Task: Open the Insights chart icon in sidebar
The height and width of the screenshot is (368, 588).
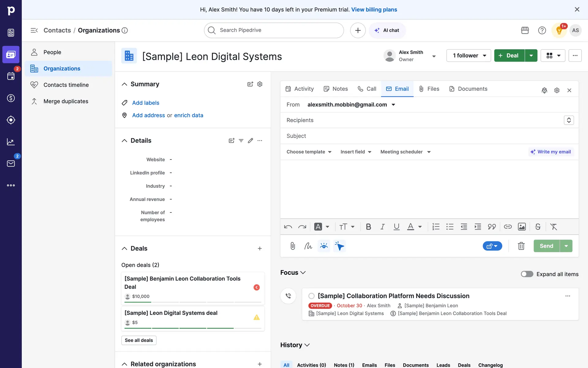Action: pos(11,142)
